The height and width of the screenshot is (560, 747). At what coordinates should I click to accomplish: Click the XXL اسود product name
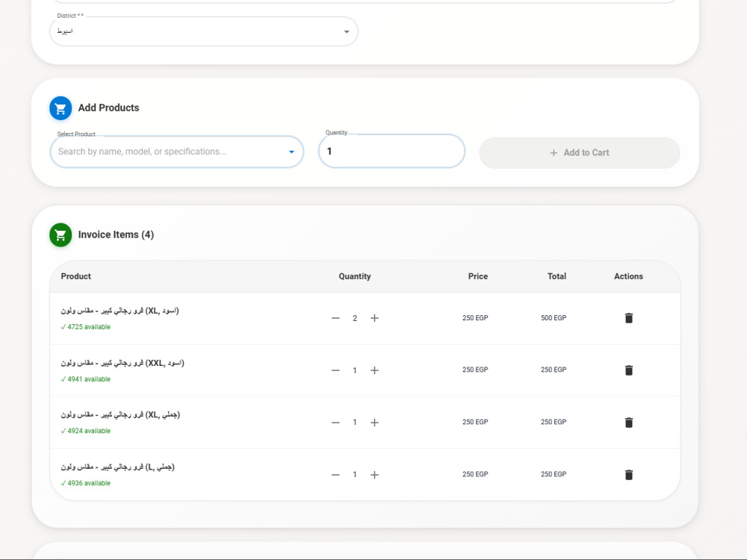click(123, 363)
